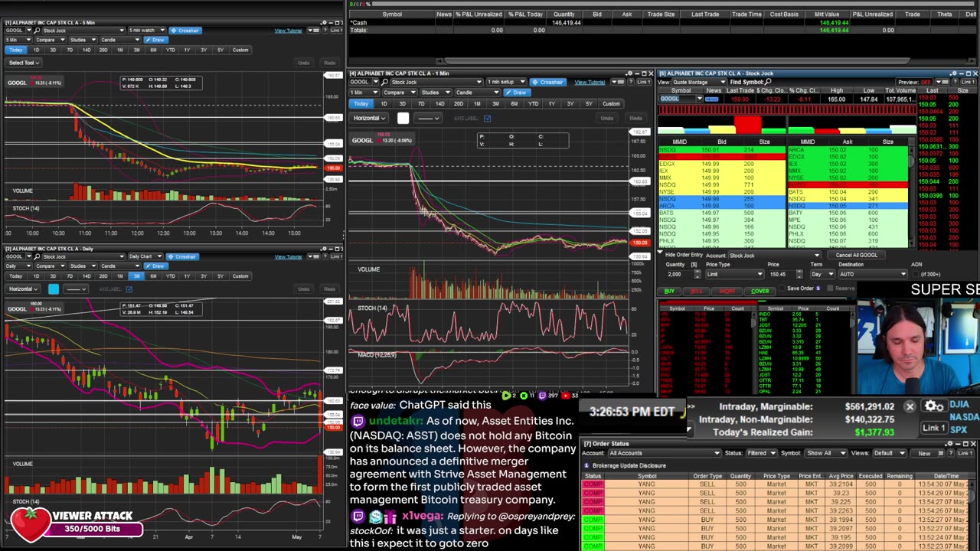Viewport: 980px width, 551px height.
Task: Open Destination AUTO dropdown
Action: (x=873, y=274)
